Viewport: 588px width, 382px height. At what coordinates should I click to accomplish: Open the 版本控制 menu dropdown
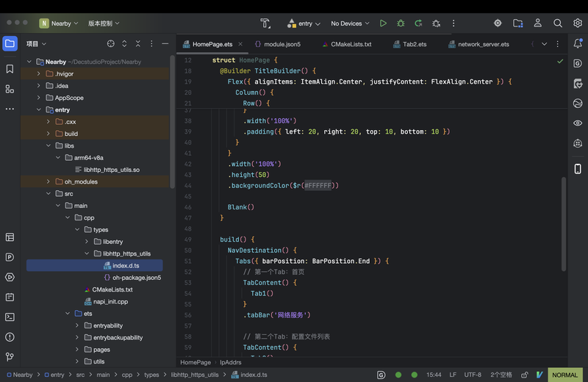coord(103,24)
